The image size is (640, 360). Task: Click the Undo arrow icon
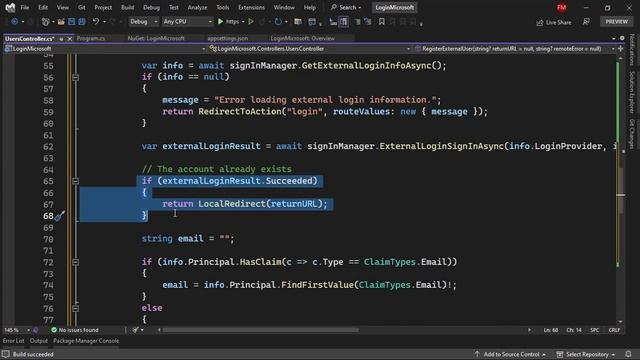[x=96, y=22]
